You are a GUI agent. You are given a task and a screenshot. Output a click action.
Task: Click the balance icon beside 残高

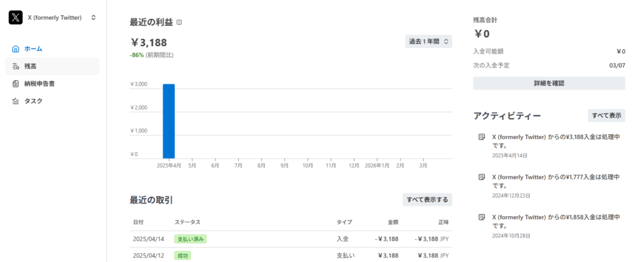point(16,66)
